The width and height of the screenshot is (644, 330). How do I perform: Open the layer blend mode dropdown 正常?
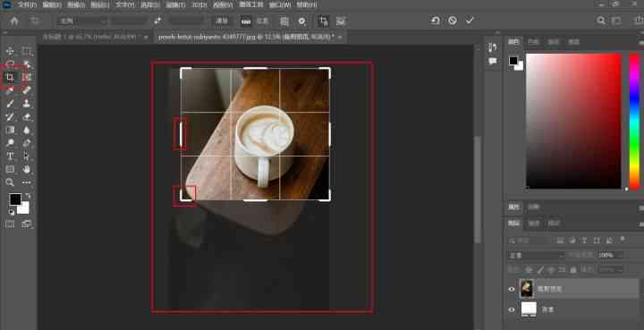[x=536, y=255]
